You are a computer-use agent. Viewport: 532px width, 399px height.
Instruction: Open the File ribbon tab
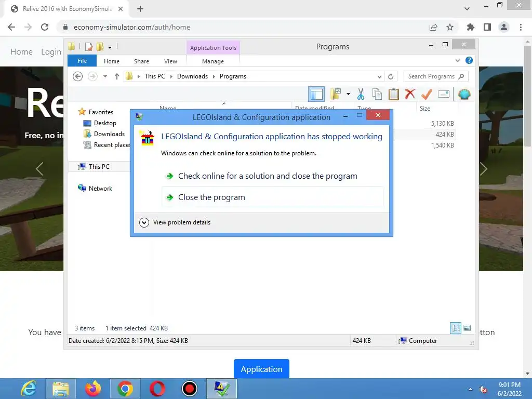(x=82, y=61)
